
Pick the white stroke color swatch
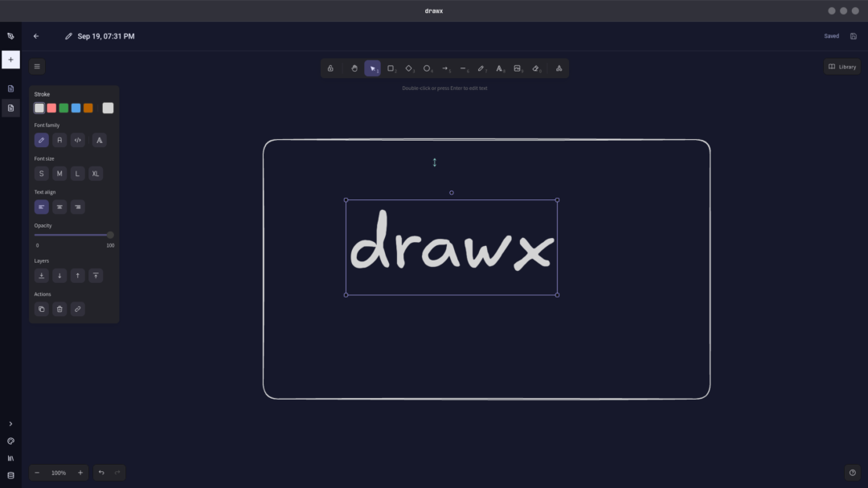(x=39, y=108)
